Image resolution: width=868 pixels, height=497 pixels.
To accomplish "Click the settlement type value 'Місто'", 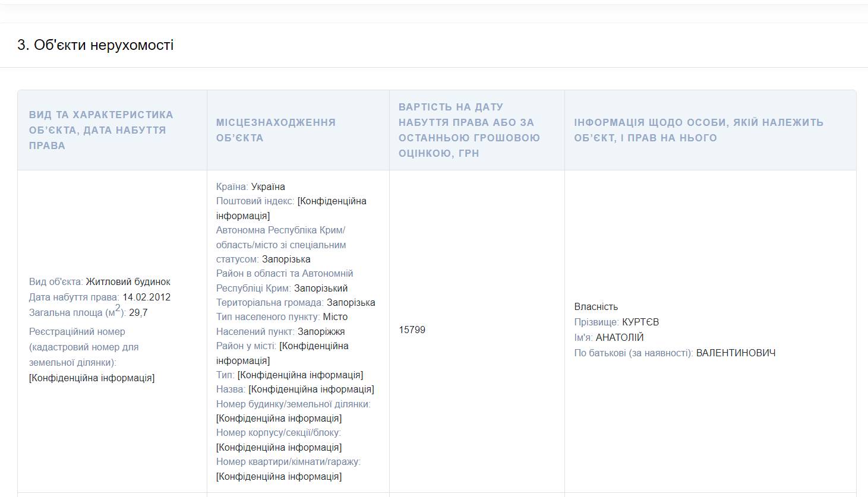I will click(335, 316).
